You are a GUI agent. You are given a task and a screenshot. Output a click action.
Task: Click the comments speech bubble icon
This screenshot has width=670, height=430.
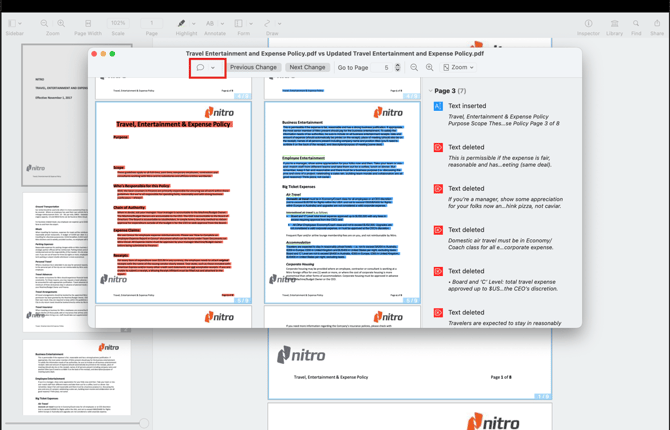(x=201, y=68)
